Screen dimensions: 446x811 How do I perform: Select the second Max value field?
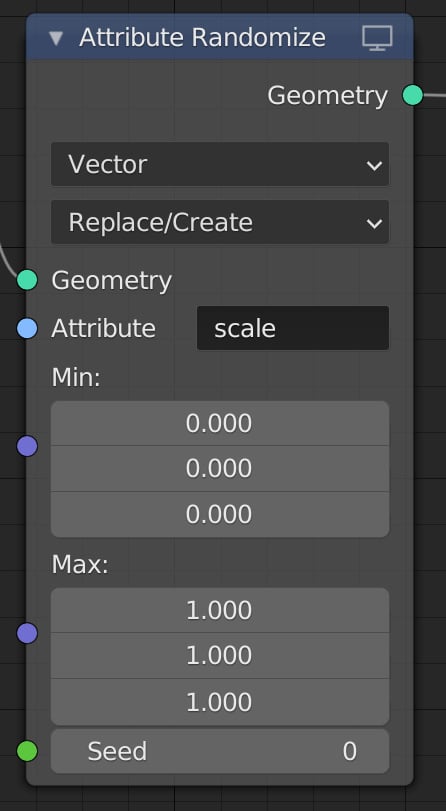pos(220,656)
